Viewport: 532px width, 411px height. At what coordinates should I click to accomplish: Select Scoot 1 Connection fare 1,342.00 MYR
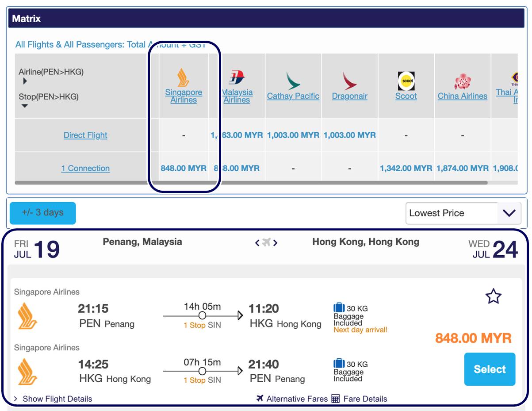coord(406,168)
